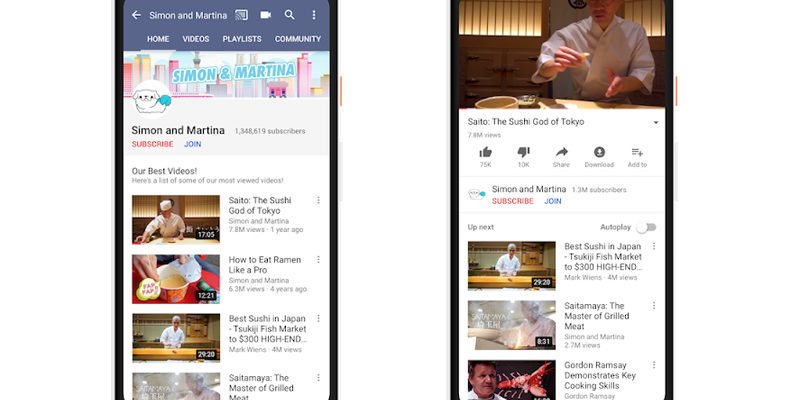
Task: Open search with the magnifier icon
Action: coord(289,15)
